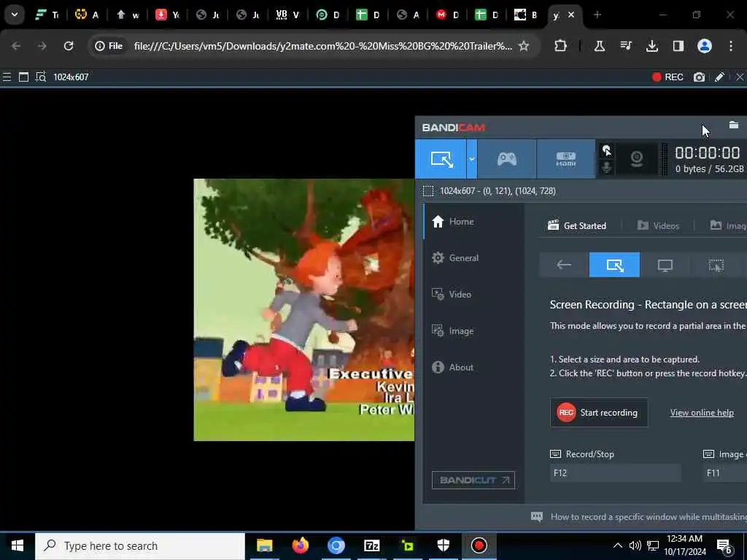Click 1024x607 size label on capture toolbar
Viewport: 747px width, 560px height.
pyautogui.click(x=71, y=77)
